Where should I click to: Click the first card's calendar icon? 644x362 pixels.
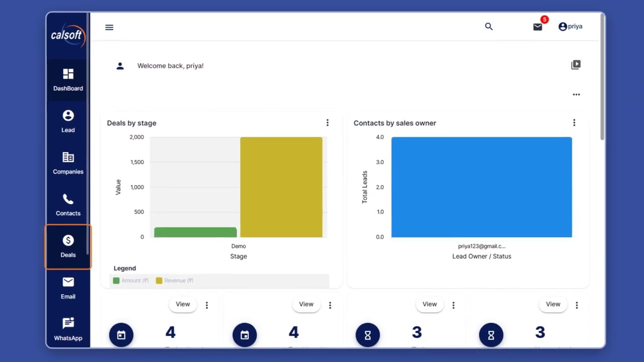[121, 335]
